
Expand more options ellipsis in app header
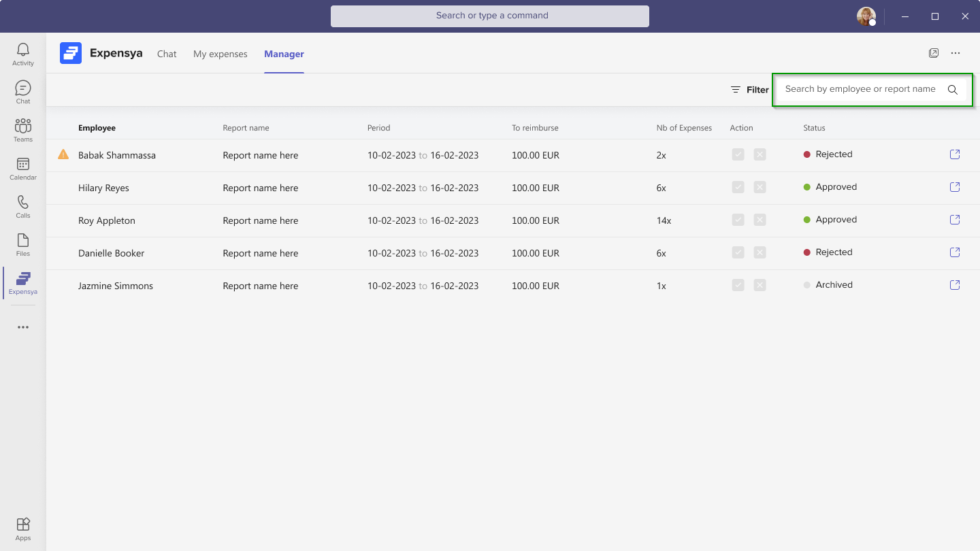point(955,53)
